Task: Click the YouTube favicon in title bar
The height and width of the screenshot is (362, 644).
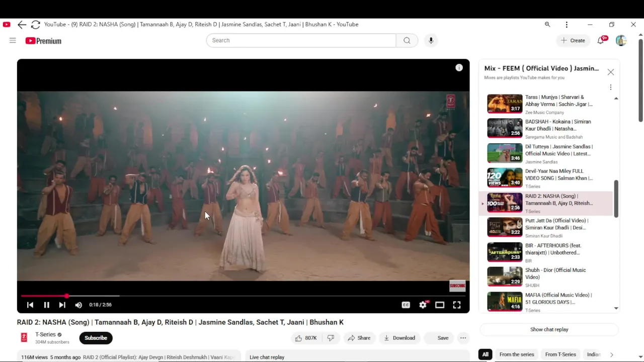Action: coord(6,24)
